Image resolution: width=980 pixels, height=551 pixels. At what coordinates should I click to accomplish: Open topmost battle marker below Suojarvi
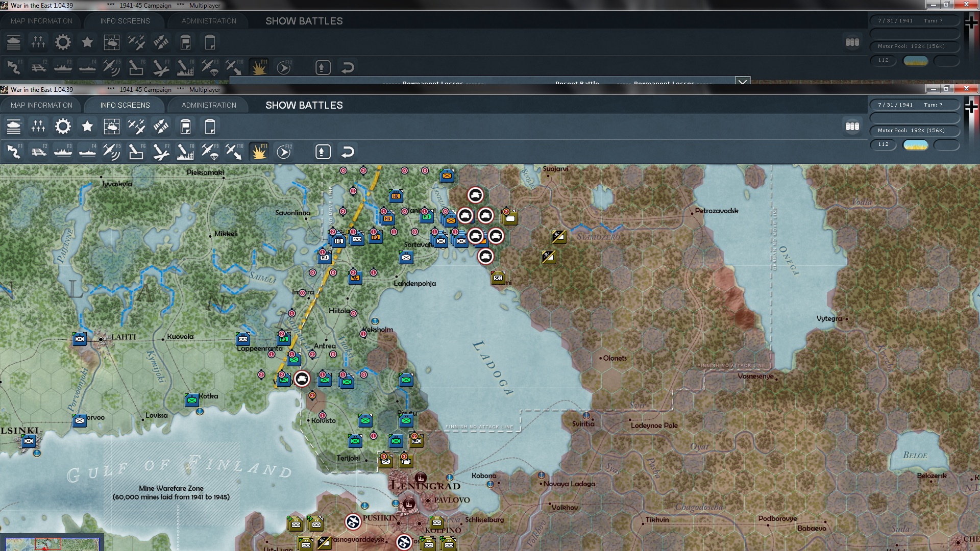pyautogui.click(x=475, y=195)
